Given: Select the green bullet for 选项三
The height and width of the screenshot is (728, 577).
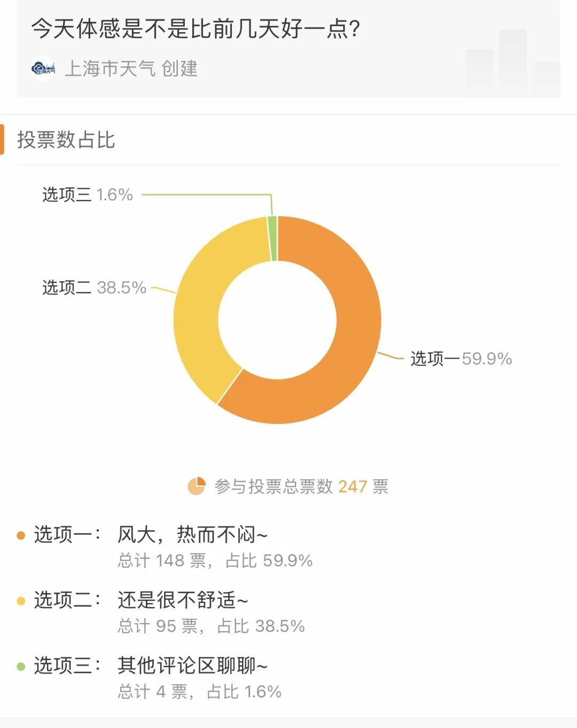Looking at the screenshot, I should pos(21,667).
